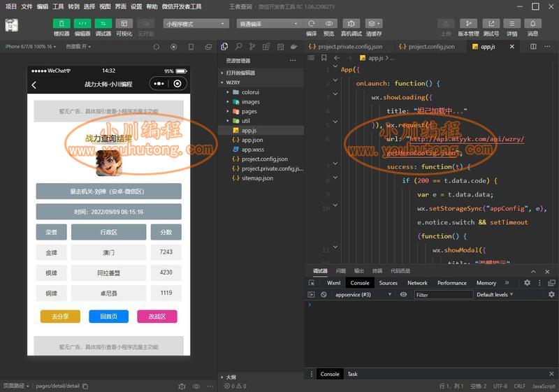Open version management
559x392 pixels.
coord(468,24)
